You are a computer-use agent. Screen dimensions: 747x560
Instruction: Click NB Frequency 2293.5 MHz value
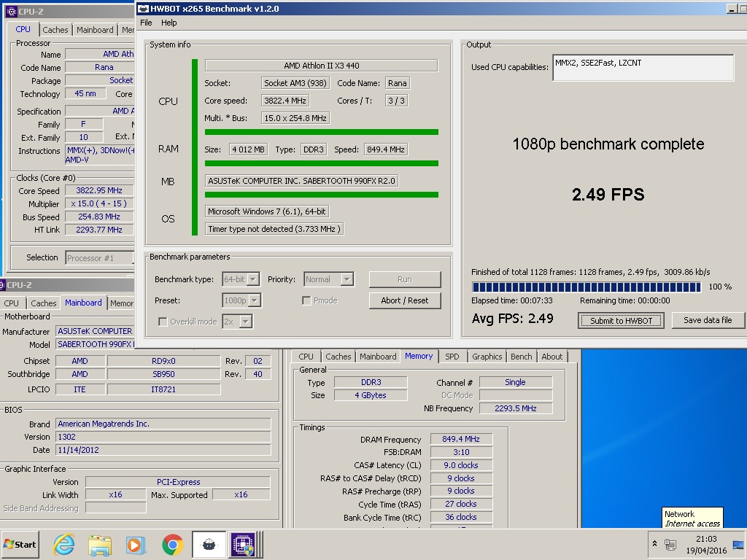(x=516, y=408)
